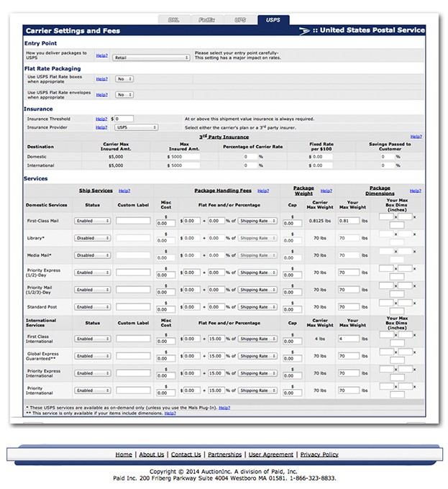Image resolution: width=448 pixels, height=489 pixels.
Task: Click Help link beside Ship Services
Action: 124,191
